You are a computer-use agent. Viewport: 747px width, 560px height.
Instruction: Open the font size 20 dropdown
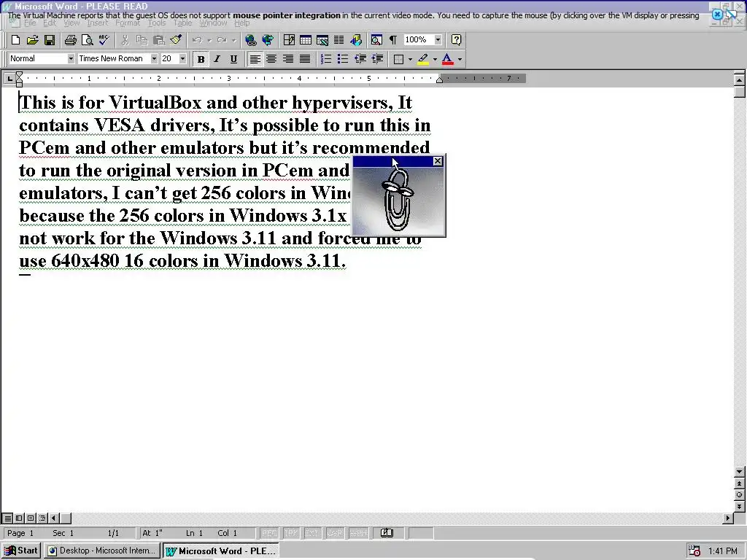[182, 58]
